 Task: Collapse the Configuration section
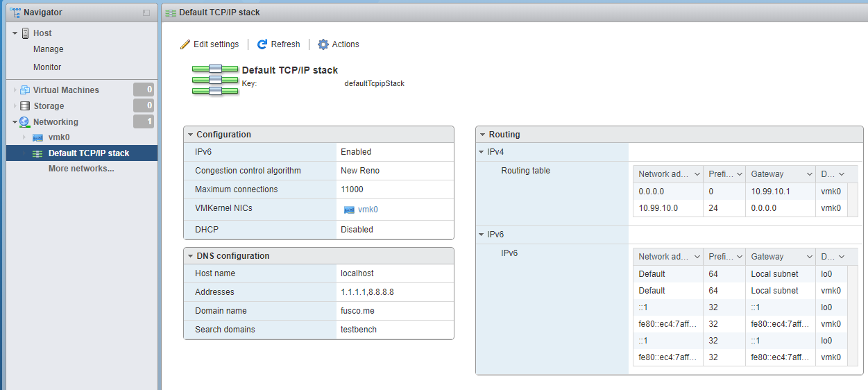(190, 135)
